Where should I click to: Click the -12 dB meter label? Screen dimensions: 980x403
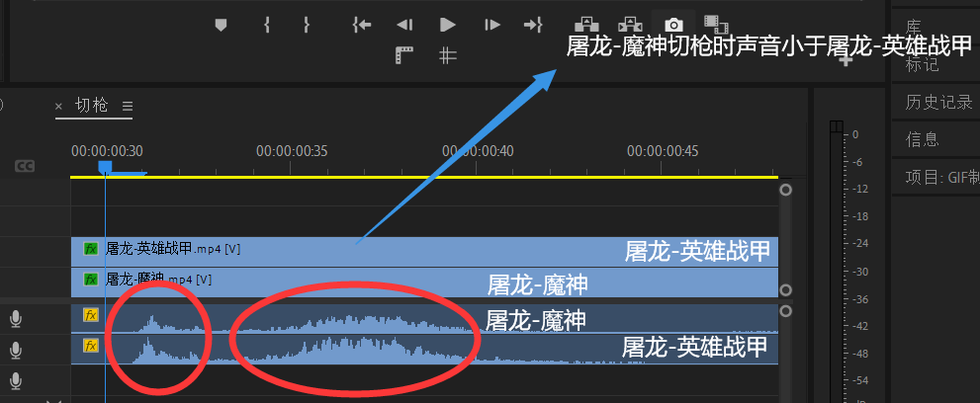[x=860, y=189]
